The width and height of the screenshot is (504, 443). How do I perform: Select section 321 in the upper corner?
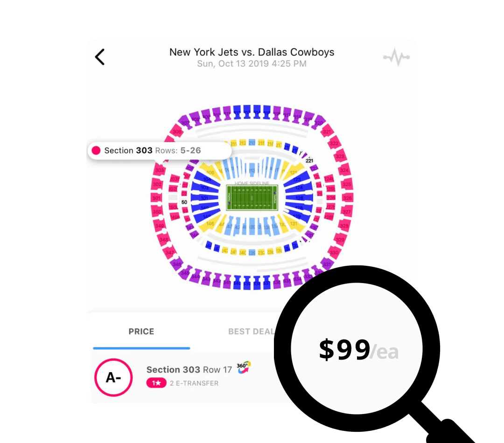[327, 132]
